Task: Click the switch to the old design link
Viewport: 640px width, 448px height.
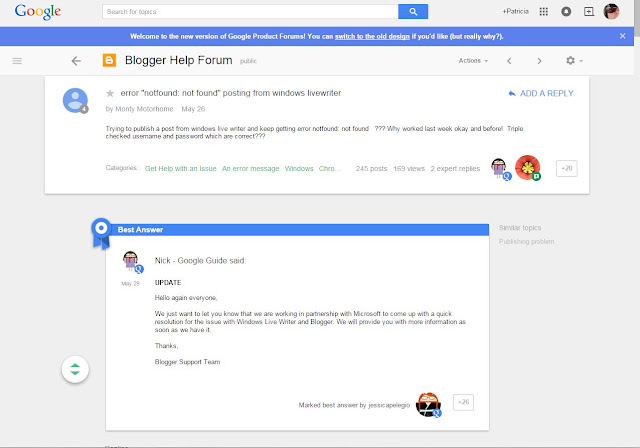Action: pos(372,36)
